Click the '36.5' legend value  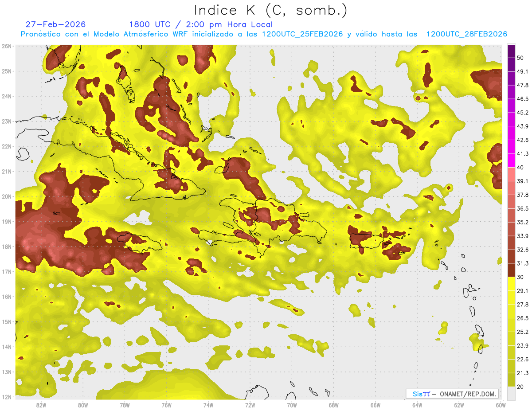tap(523, 208)
